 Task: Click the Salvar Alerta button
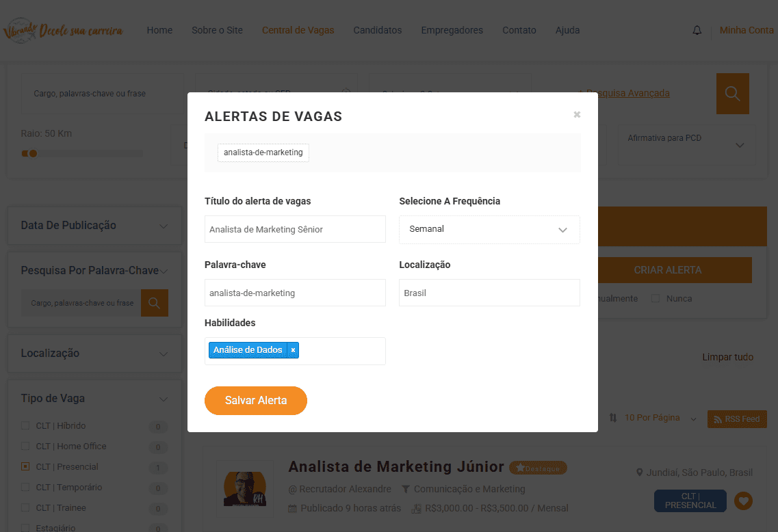pos(256,401)
